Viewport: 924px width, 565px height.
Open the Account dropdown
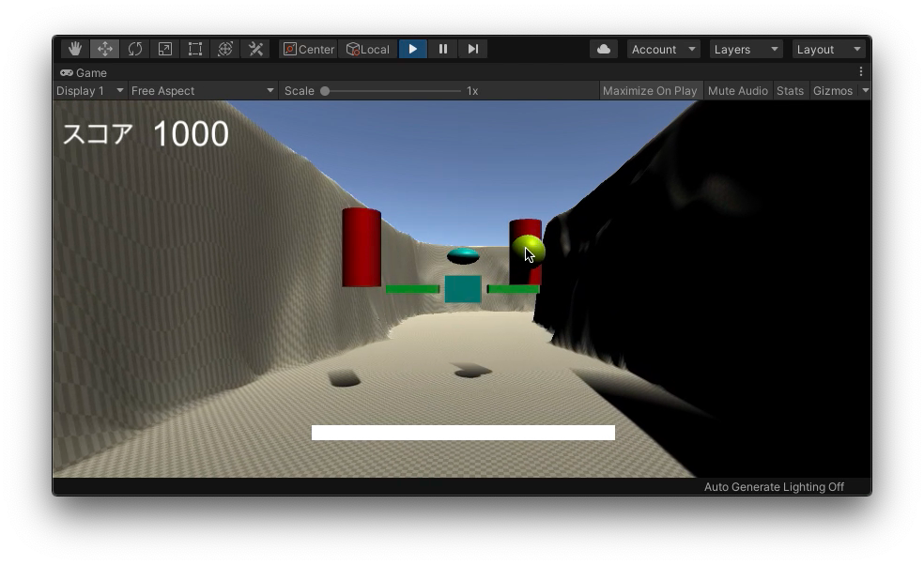pyautogui.click(x=663, y=49)
